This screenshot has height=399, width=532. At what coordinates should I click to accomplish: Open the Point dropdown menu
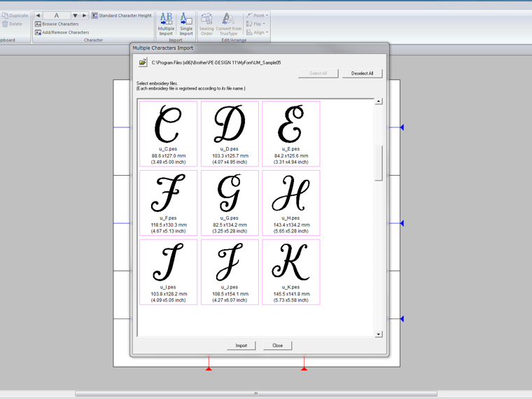tap(257, 15)
